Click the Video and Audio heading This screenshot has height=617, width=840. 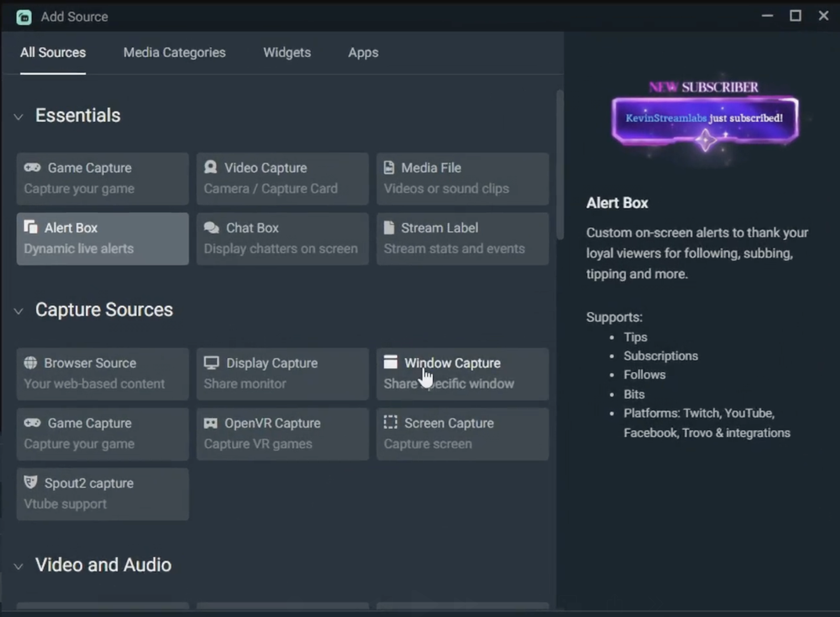pyautogui.click(x=103, y=565)
